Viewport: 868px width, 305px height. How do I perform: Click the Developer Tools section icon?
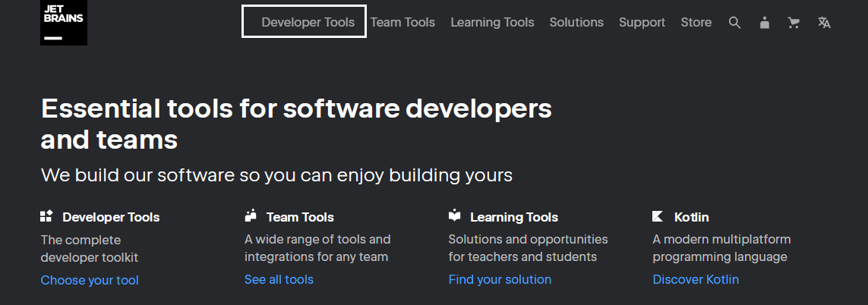tap(46, 216)
